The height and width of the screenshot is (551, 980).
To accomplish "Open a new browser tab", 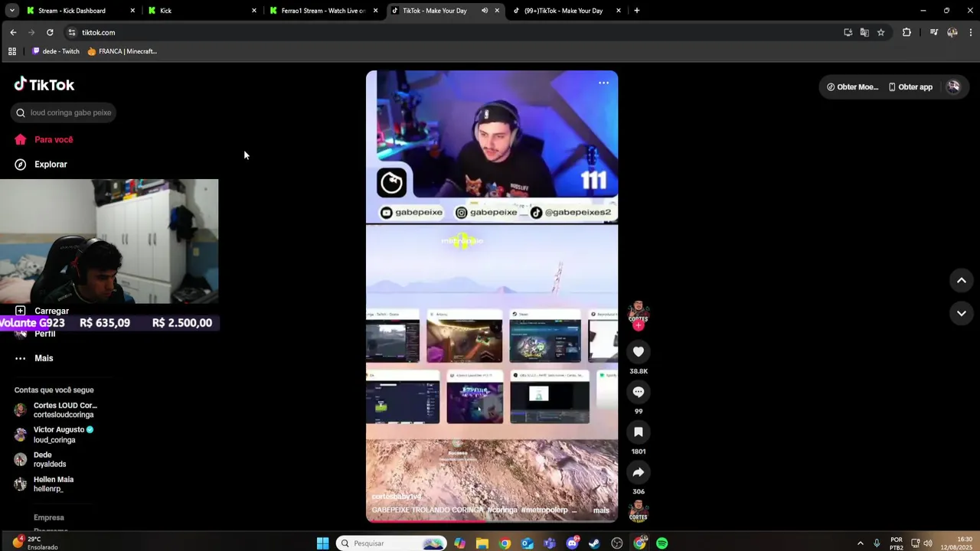I will [x=636, y=11].
